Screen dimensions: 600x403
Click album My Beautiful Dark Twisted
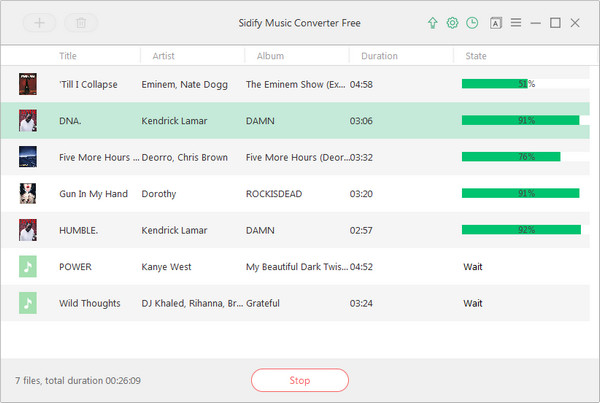tap(297, 267)
